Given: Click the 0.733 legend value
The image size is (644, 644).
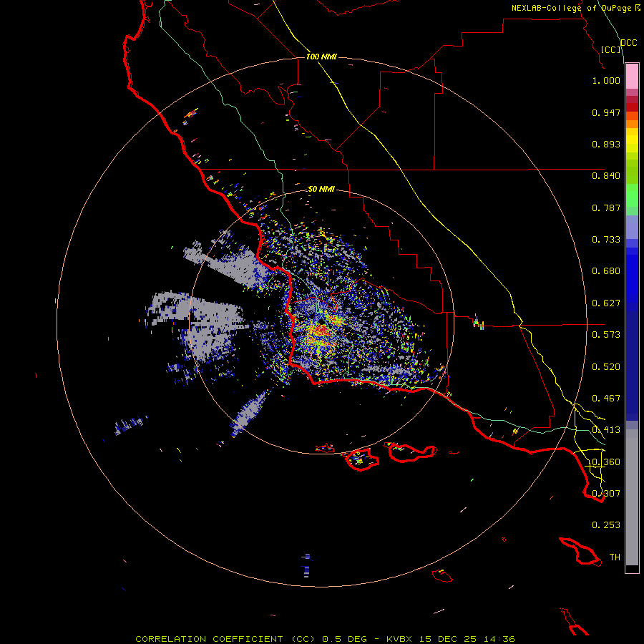Looking at the screenshot, I should coord(606,240).
